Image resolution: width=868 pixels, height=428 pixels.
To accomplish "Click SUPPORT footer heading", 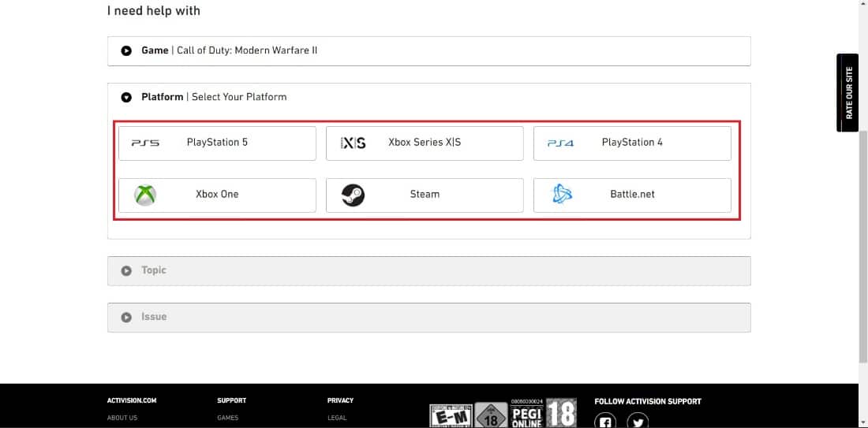I will tap(231, 400).
